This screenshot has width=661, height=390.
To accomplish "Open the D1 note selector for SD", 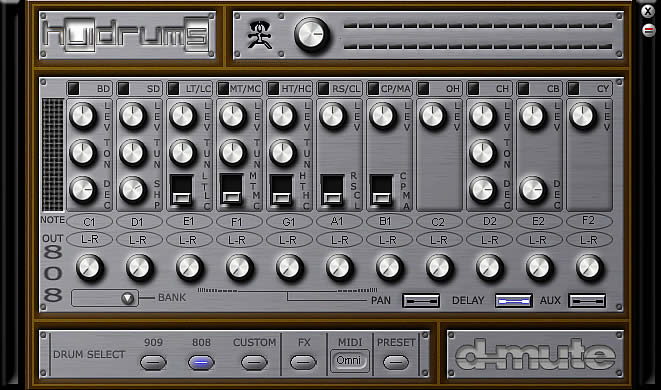I will click(x=139, y=221).
